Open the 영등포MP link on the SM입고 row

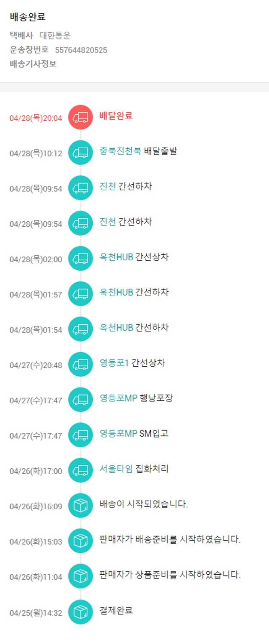click(x=118, y=434)
